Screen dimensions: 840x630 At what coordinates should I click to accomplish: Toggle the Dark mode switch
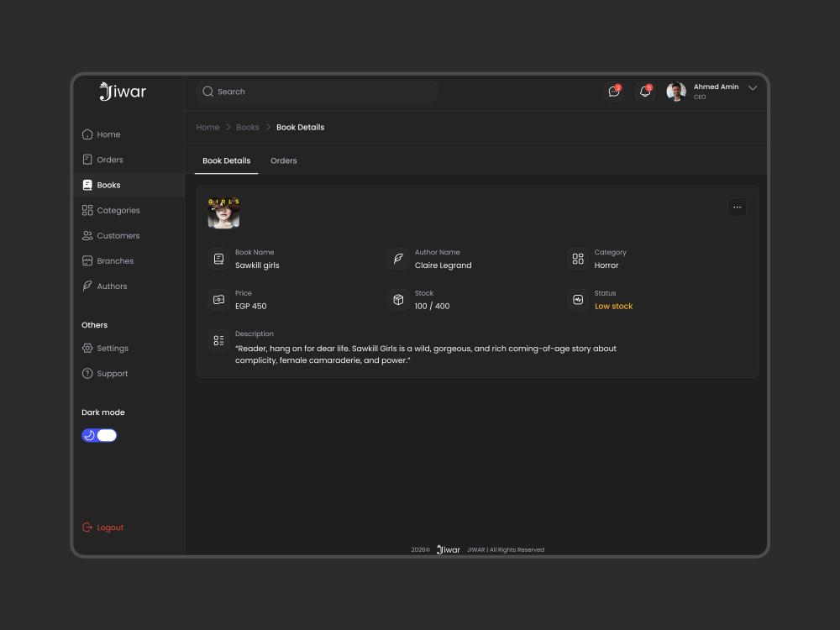(99, 435)
